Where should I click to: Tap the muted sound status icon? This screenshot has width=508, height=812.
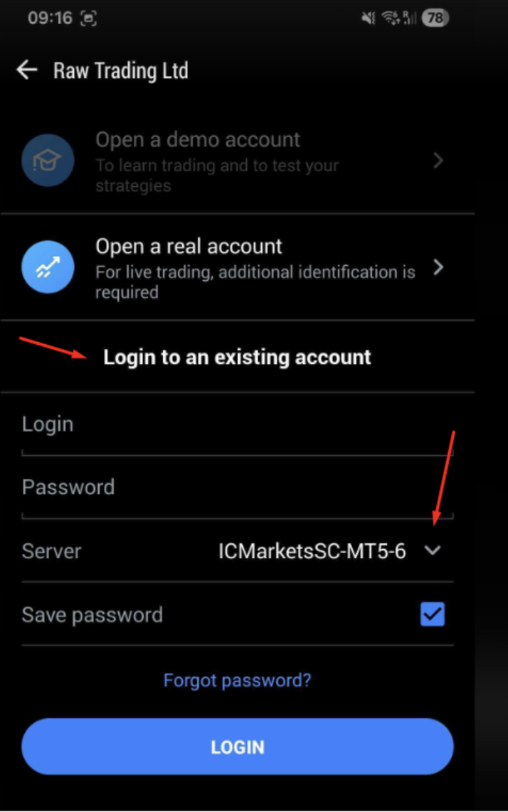coord(368,18)
